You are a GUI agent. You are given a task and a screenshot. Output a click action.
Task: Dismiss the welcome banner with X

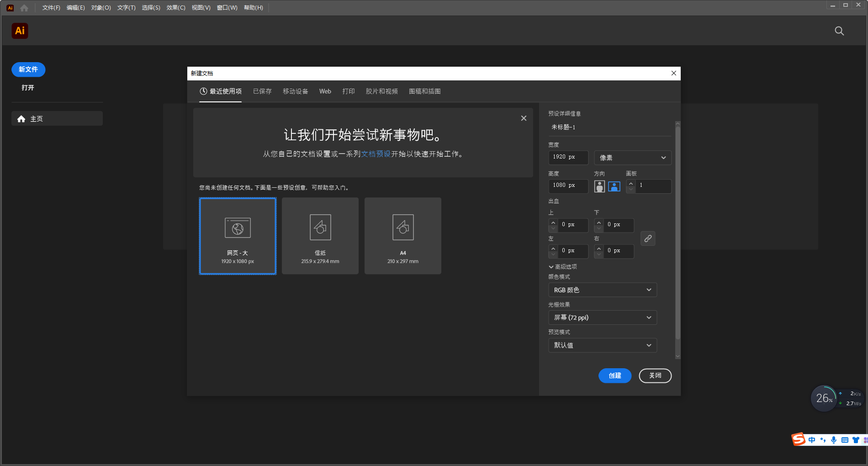[524, 118]
